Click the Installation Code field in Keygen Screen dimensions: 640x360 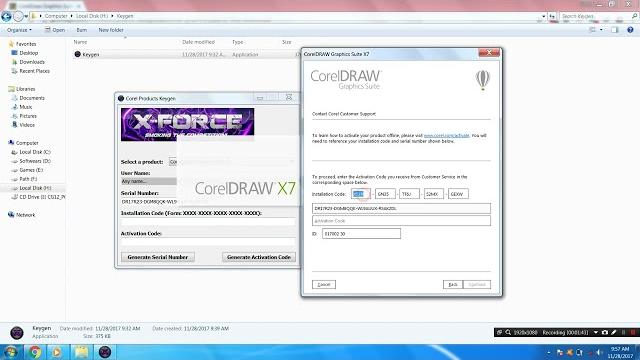coord(208,222)
